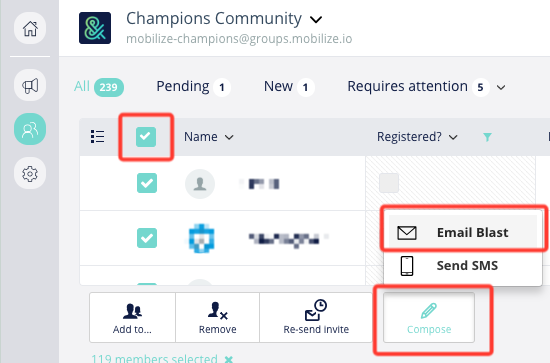The height and width of the screenshot is (363, 550).
Task: Click the teal filter funnel icon
Action: (487, 137)
